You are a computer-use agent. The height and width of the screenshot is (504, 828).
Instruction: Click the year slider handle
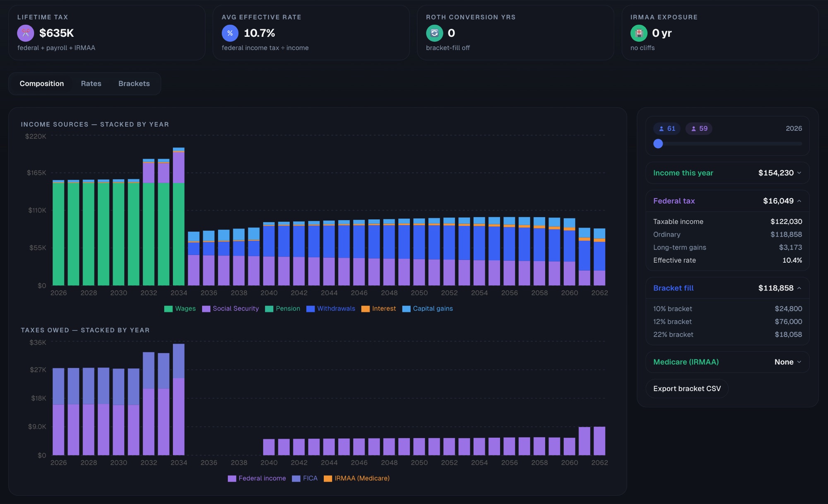tap(658, 144)
